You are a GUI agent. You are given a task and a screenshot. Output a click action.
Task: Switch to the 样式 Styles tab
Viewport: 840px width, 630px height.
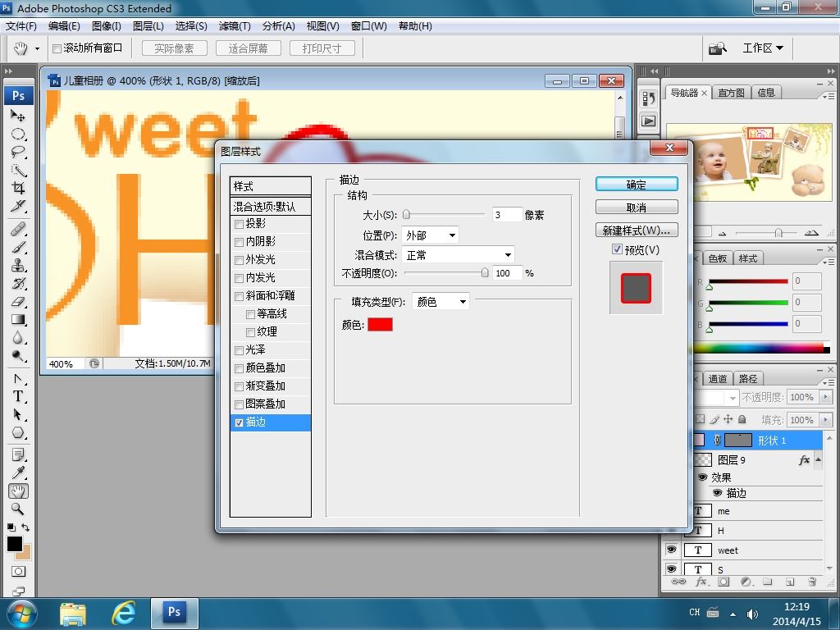[747, 258]
